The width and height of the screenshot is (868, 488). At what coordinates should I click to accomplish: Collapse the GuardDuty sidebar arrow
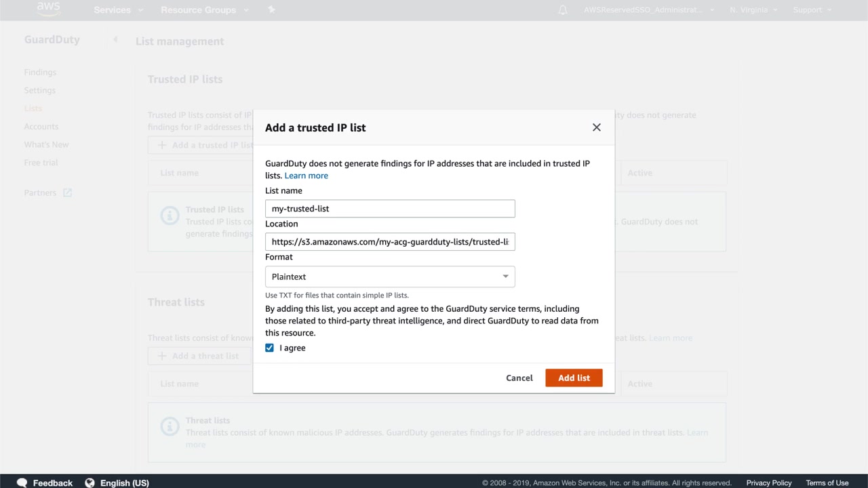pyautogui.click(x=115, y=39)
